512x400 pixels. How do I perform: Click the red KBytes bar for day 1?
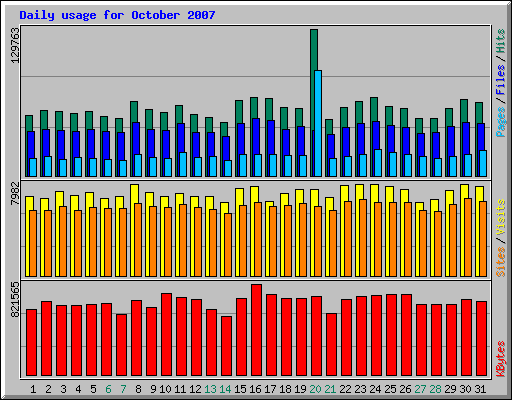click(31, 343)
